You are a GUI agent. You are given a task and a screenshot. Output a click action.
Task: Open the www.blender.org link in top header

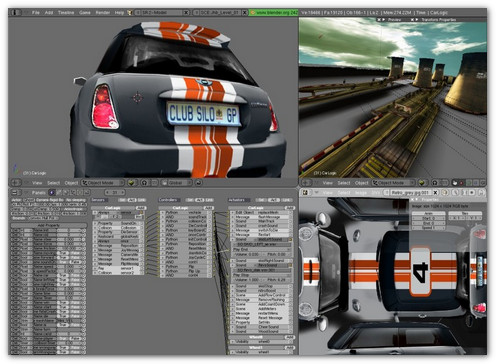(x=274, y=12)
